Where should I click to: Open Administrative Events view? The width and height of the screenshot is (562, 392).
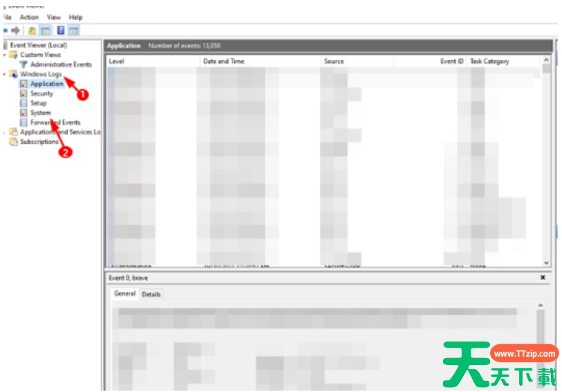coord(61,64)
